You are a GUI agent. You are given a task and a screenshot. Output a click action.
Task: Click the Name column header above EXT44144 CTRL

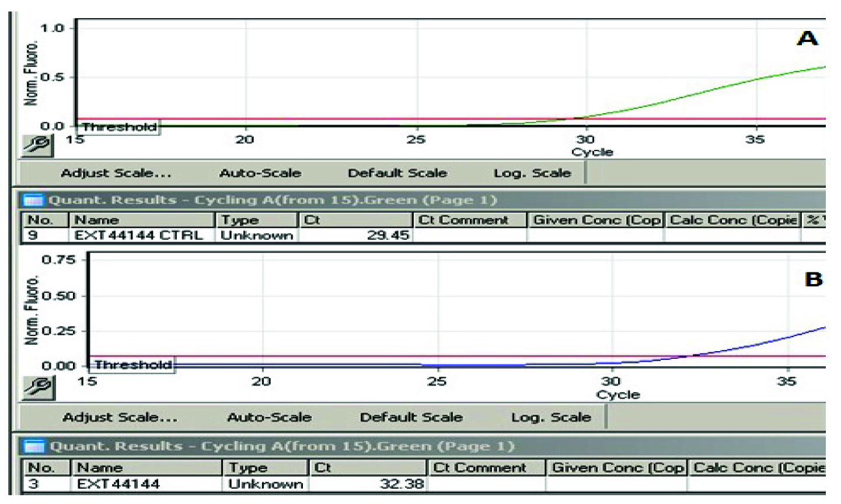[x=141, y=220]
